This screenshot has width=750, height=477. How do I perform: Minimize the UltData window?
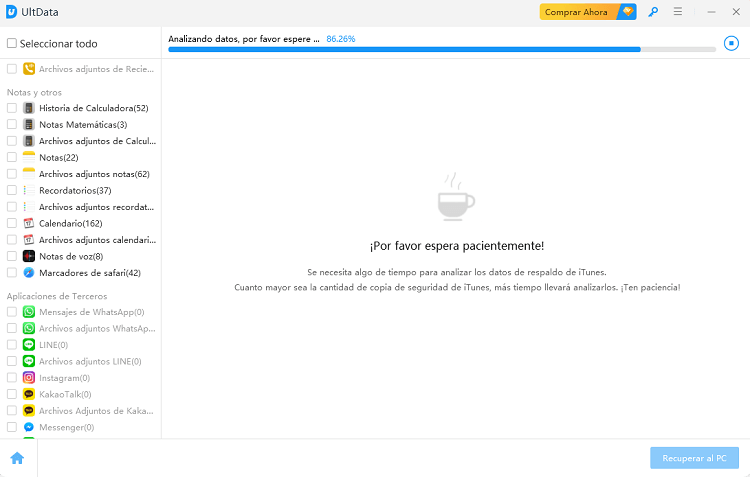pyautogui.click(x=711, y=12)
